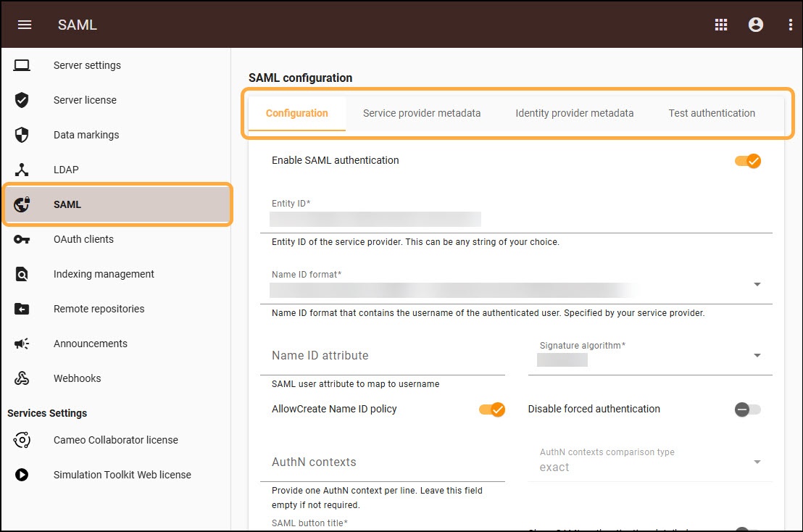Open the Signature algorithm dropdown
This screenshot has height=532, width=803.
point(757,355)
